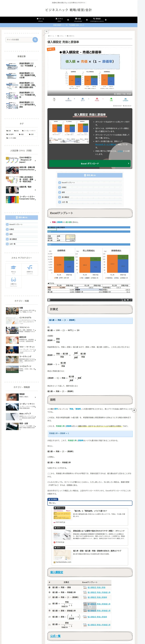145x644 pixels.
Task: Open the 考える Think subcategory
Action: (13, 269)
